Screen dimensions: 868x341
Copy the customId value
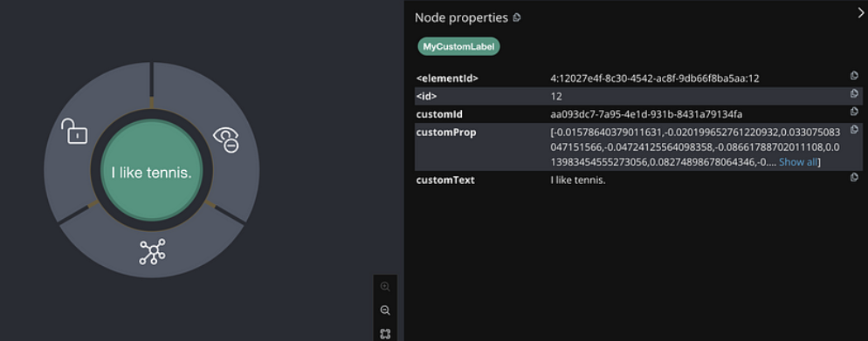pyautogui.click(x=854, y=112)
